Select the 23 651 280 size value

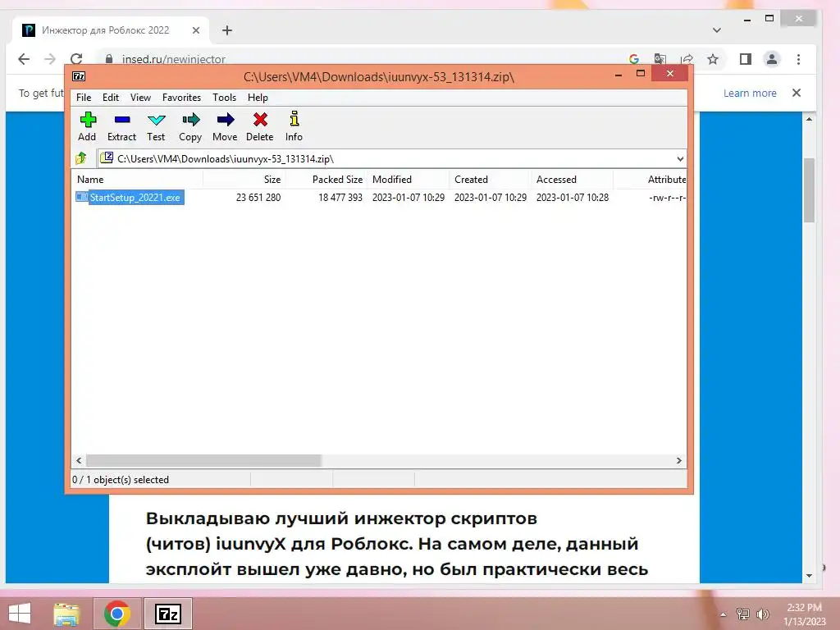258,197
